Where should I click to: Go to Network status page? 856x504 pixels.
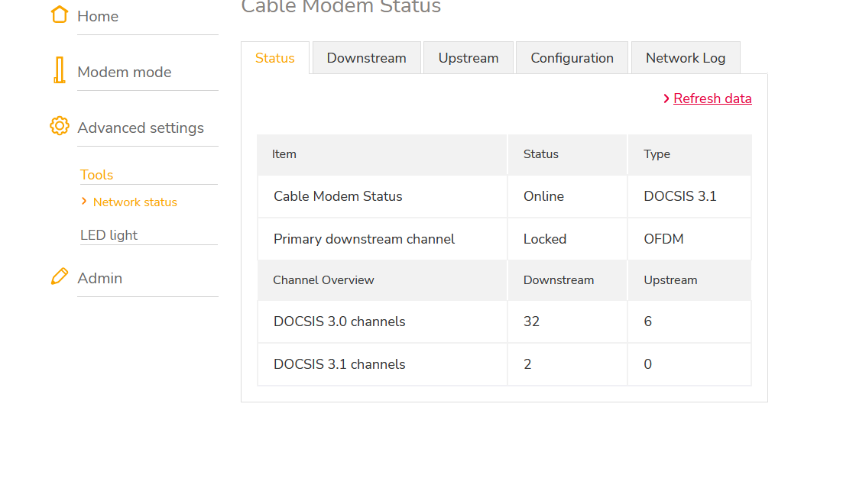click(x=135, y=202)
